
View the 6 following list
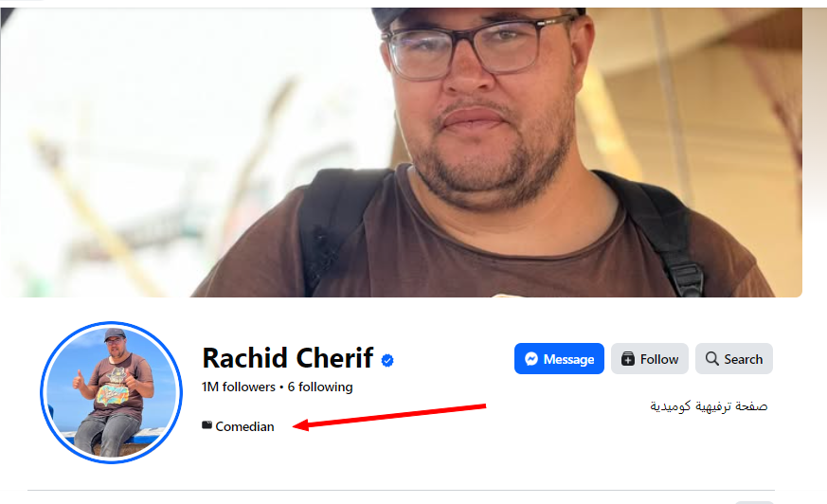coord(320,387)
